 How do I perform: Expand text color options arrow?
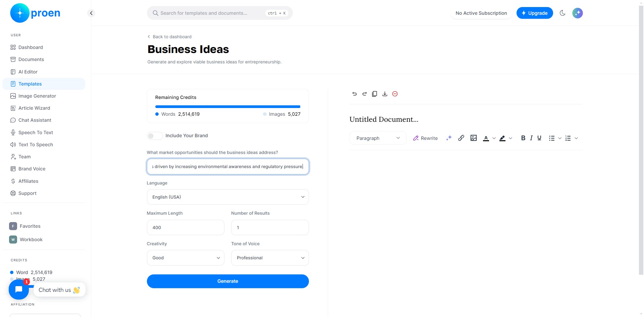494,138
